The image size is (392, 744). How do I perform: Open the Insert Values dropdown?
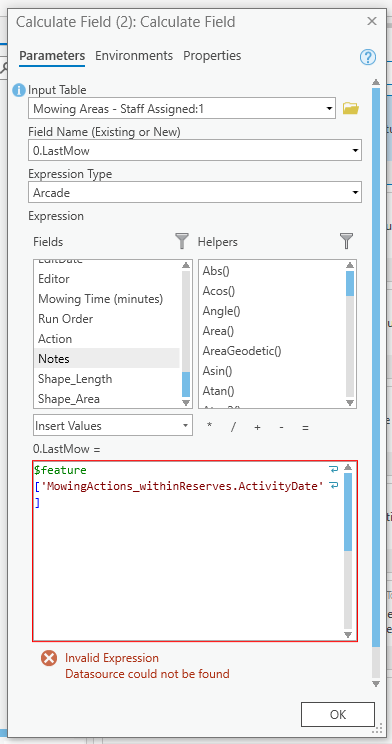(x=113, y=426)
